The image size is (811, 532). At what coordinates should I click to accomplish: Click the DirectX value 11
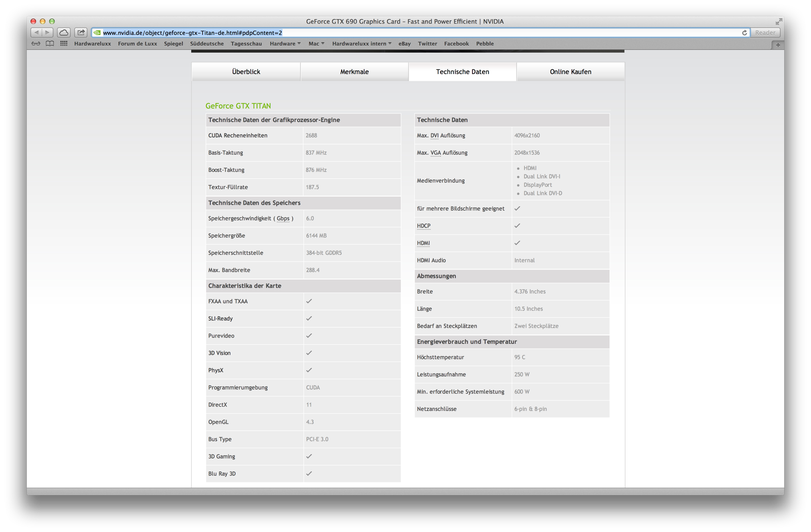[309, 405]
